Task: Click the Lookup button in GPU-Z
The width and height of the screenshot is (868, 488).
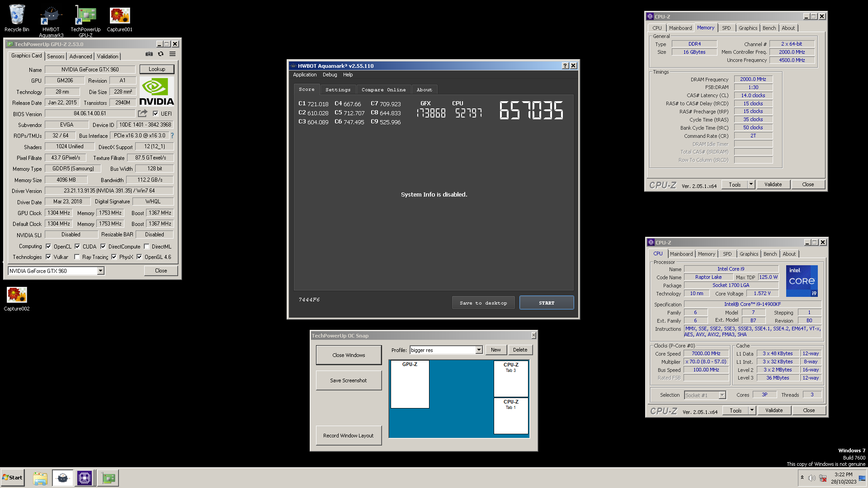Action: coord(157,69)
